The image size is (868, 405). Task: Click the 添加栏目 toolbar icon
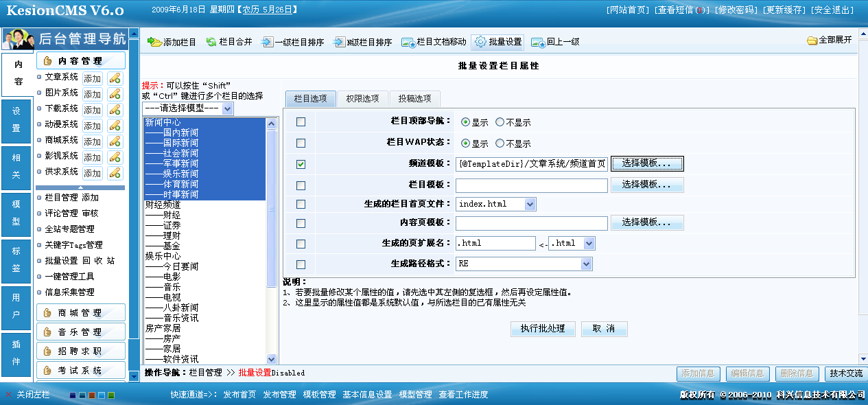coord(154,43)
